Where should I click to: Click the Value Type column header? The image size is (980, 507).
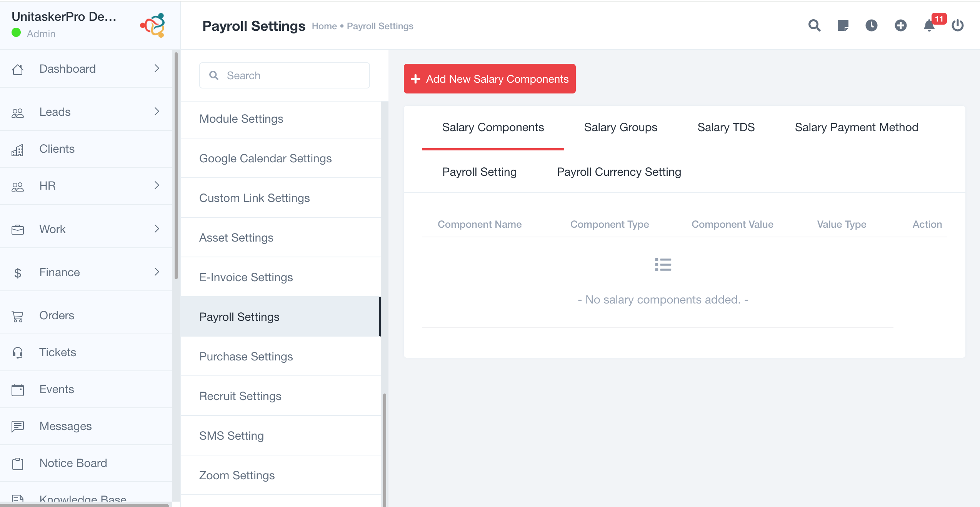click(x=842, y=224)
